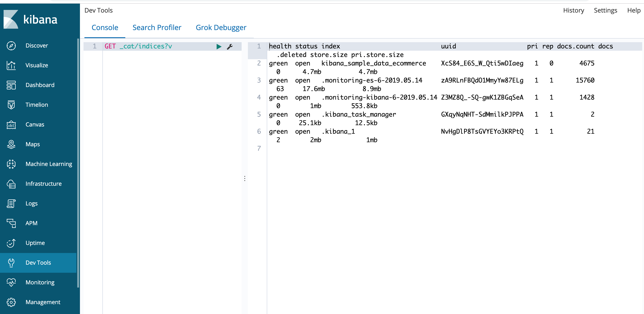Open the Dashboard panel
The image size is (644, 314).
40,85
